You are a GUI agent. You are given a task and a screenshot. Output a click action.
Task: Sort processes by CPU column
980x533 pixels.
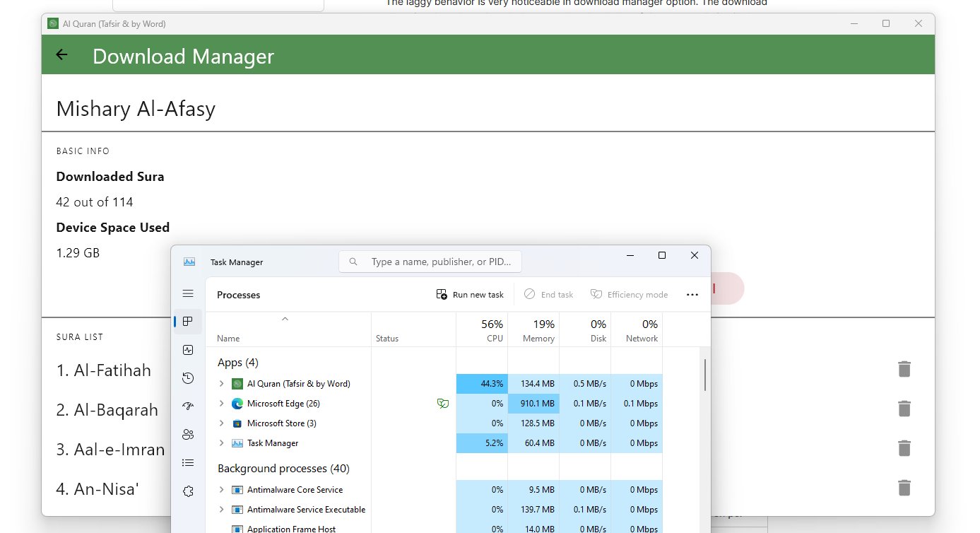(x=482, y=329)
